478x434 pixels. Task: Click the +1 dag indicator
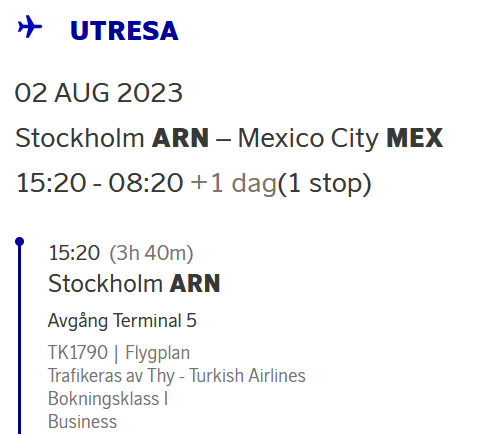point(233,183)
